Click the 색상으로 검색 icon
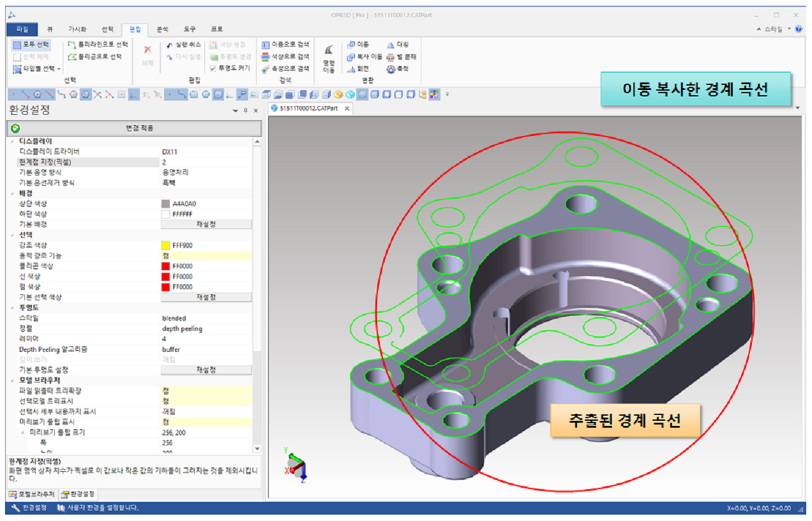This screenshot has width=812, height=521. coord(266,57)
